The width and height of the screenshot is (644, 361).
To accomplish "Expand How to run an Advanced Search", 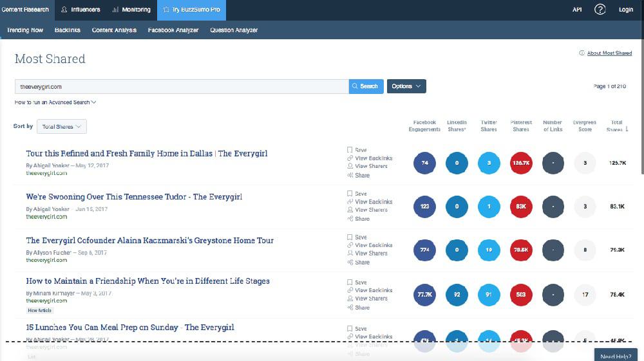I will coord(55,102).
